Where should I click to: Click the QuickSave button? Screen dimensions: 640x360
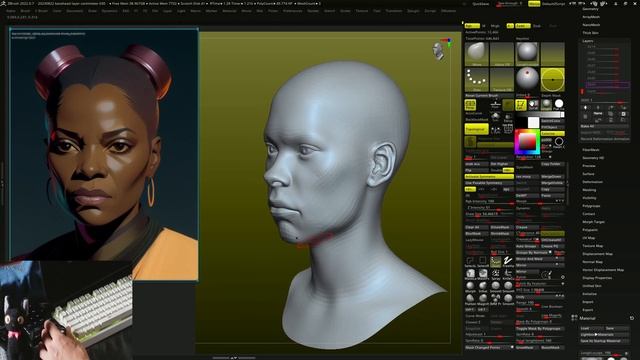[480, 4]
